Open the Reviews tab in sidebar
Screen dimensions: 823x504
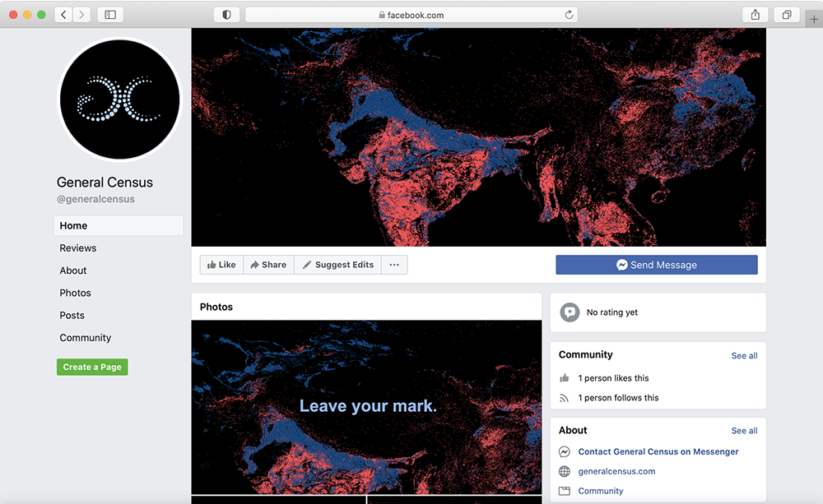coord(78,248)
